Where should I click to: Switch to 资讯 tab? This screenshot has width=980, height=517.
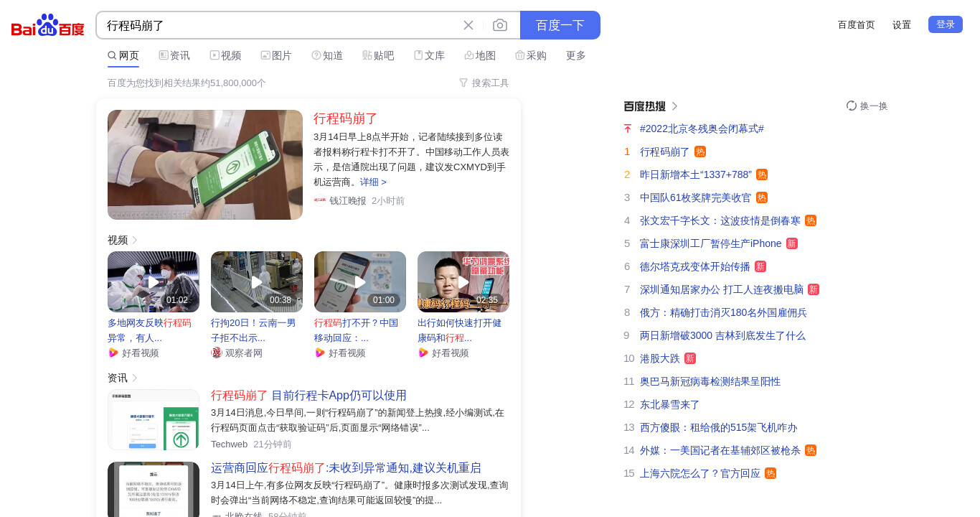(x=174, y=55)
